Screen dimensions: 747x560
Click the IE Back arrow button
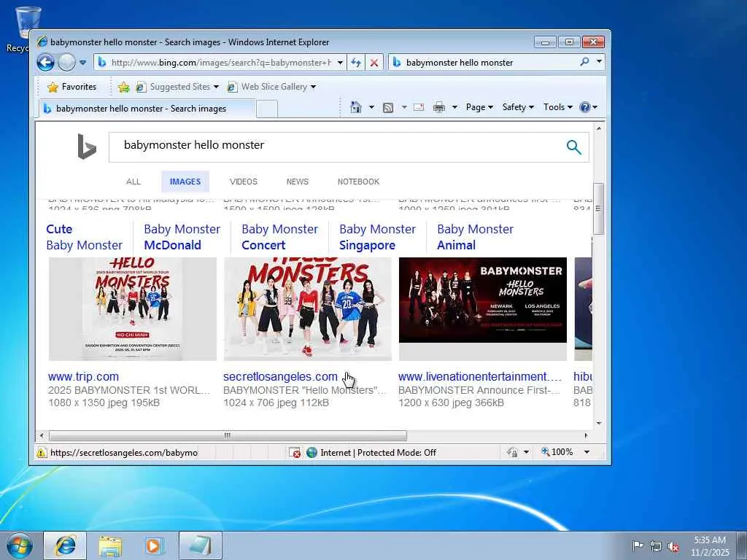(x=46, y=63)
